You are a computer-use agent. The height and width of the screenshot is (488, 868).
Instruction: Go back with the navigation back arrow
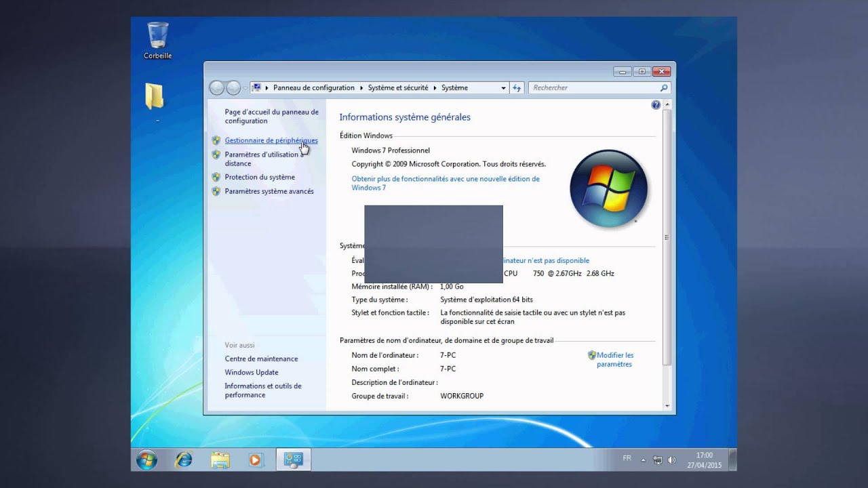tap(217, 87)
